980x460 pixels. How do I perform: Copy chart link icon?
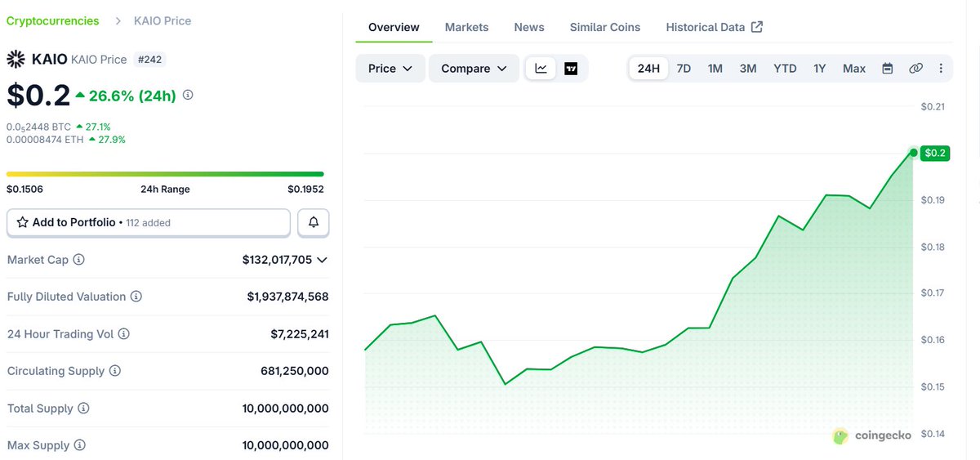[915, 69]
